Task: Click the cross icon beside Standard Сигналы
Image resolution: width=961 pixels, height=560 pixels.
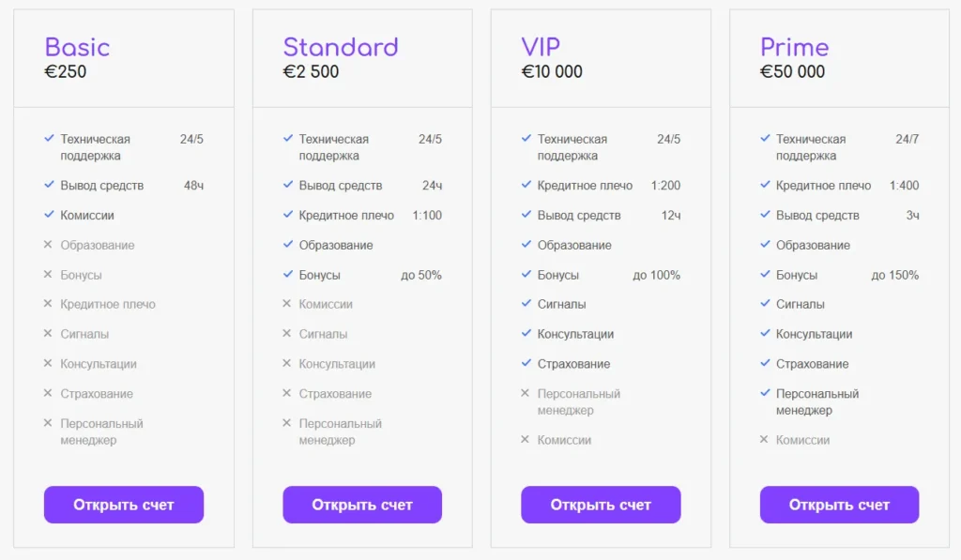Action: (x=287, y=334)
